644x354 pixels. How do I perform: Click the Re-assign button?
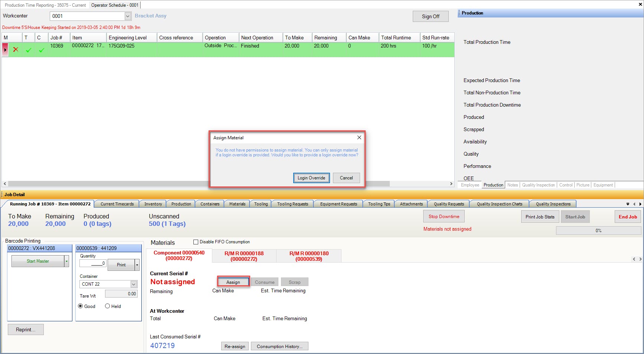(235, 346)
